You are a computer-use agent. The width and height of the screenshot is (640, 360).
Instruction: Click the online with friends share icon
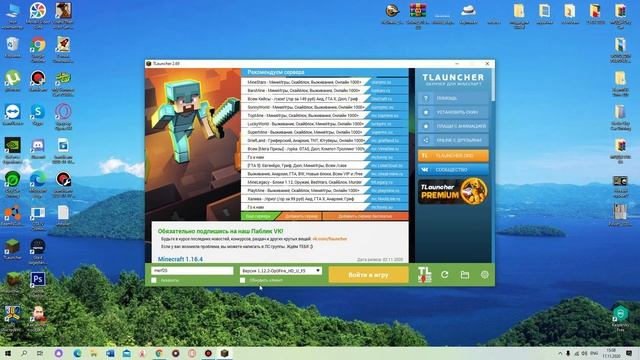pos(426,140)
